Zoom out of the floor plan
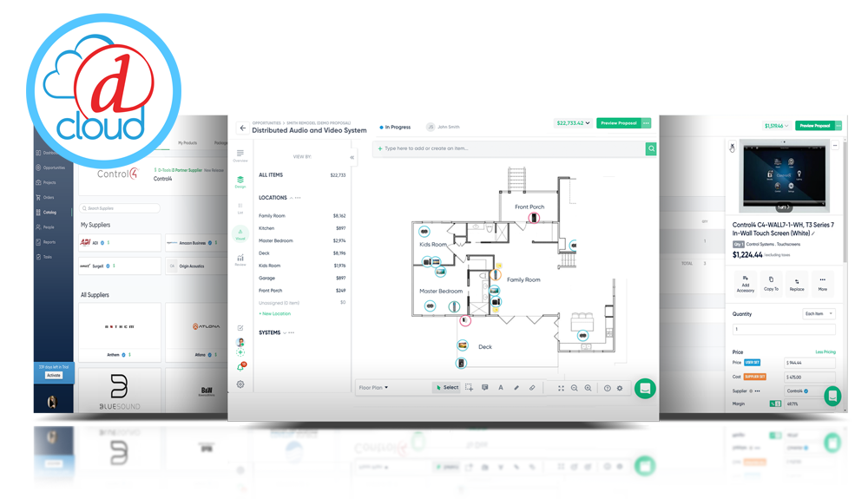Viewport: 868px width, 499px height. pos(574,389)
